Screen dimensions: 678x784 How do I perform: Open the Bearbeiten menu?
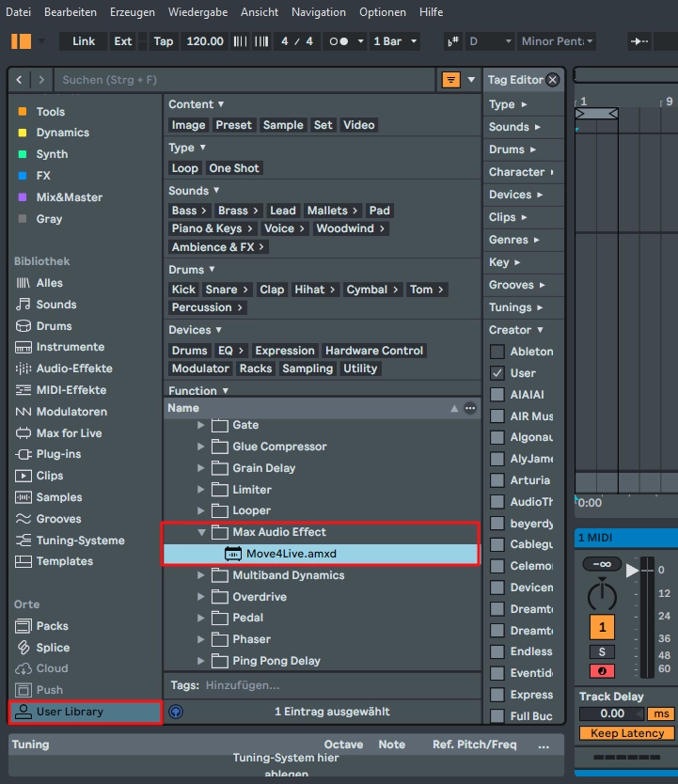tap(71, 12)
